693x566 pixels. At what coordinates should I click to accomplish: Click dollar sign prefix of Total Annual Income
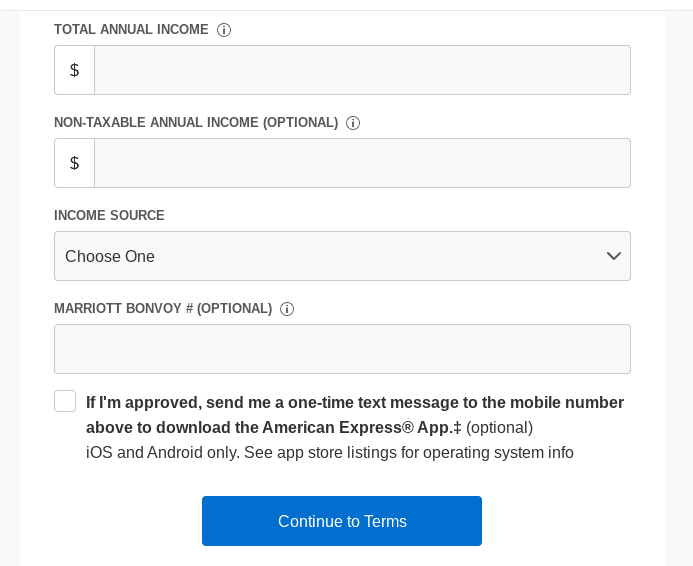tap(74, 70)
